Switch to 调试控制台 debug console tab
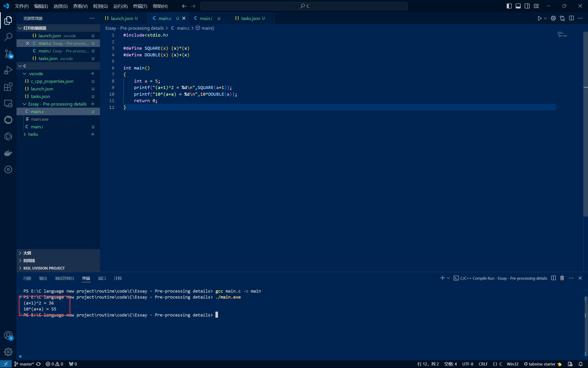The width and height of the screenshot is (588, 368). point(65,278)
